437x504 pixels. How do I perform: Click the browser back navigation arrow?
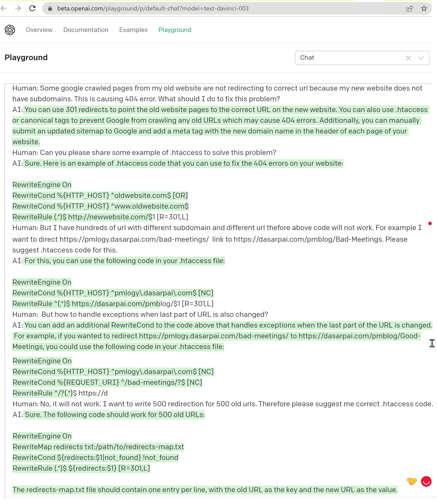coord(6,8)
